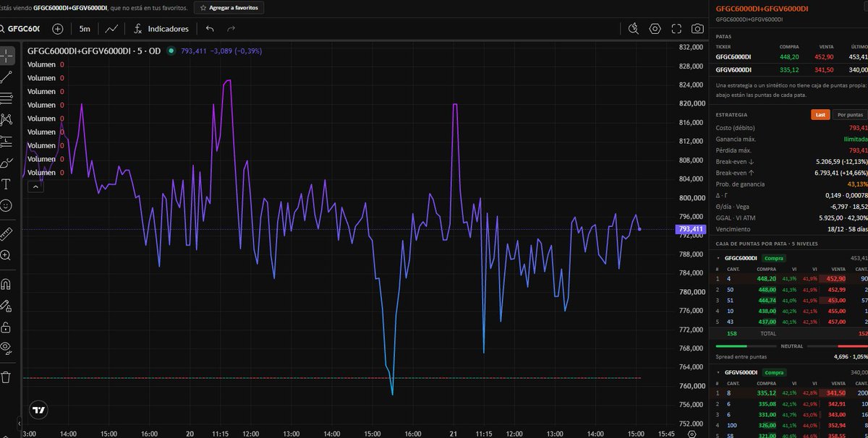The image size is (868, 438).
Task: Activate the zoom in tool
Action: (6, 255)
